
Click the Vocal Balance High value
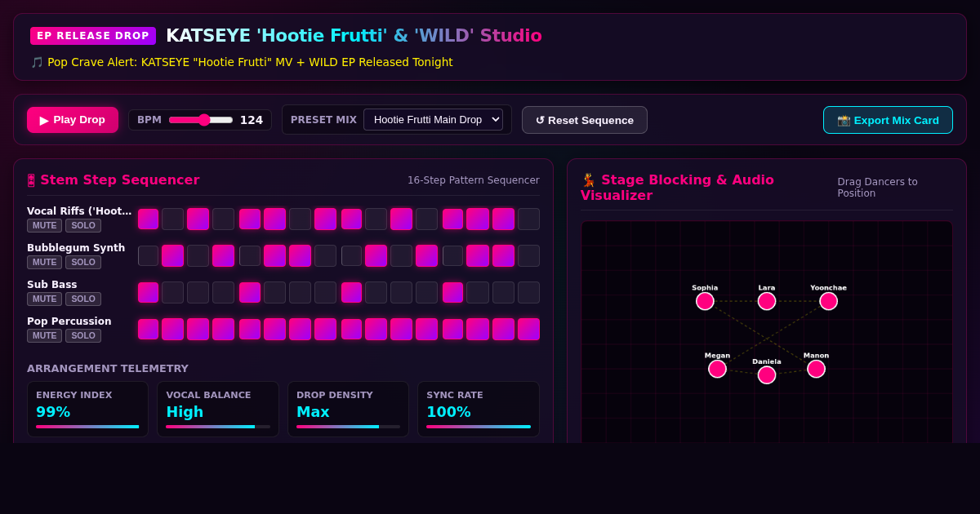185,412
